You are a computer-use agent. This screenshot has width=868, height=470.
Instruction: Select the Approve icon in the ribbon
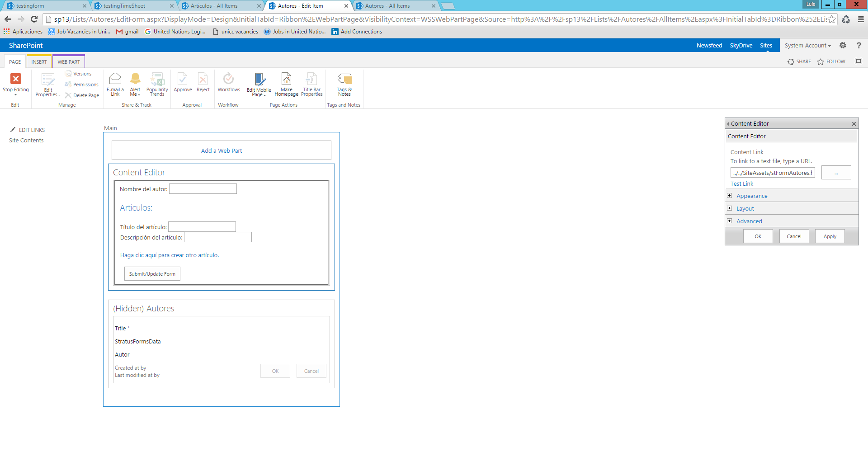click(182, 84)
